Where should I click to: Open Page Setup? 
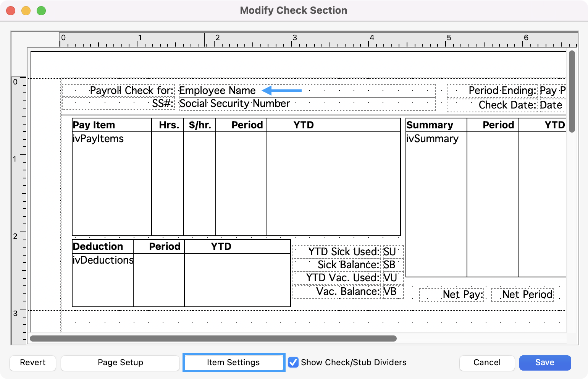pyautogui.click(x=120, y=363)
